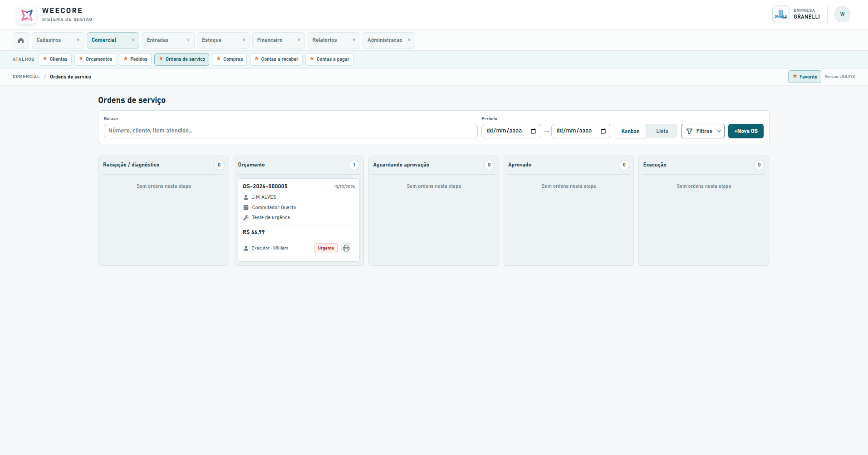Open the Relatorios menu
The height and width of the screenshot is (455, 868).
[x=333, y=40]
